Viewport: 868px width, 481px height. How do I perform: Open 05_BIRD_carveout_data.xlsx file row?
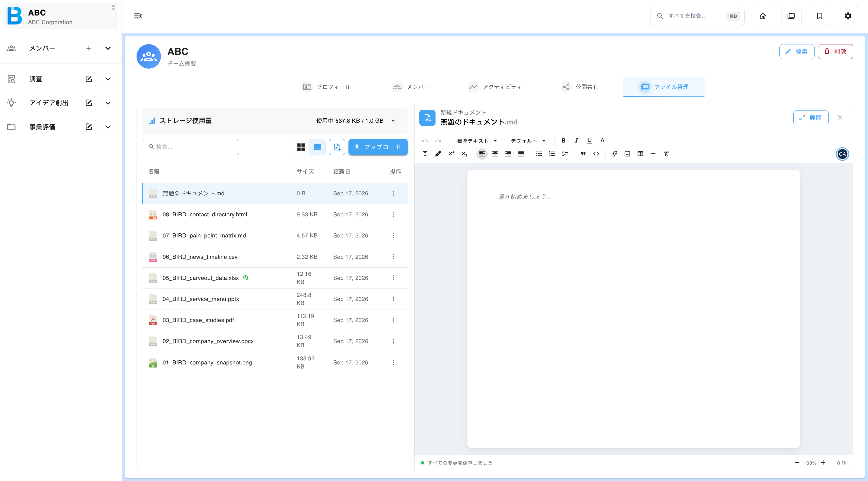(275, 278)
